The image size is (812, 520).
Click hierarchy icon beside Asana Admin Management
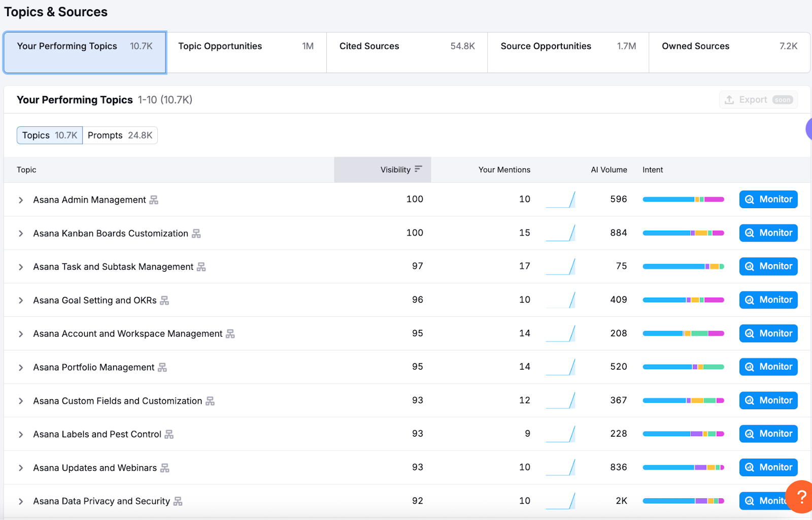154,200
